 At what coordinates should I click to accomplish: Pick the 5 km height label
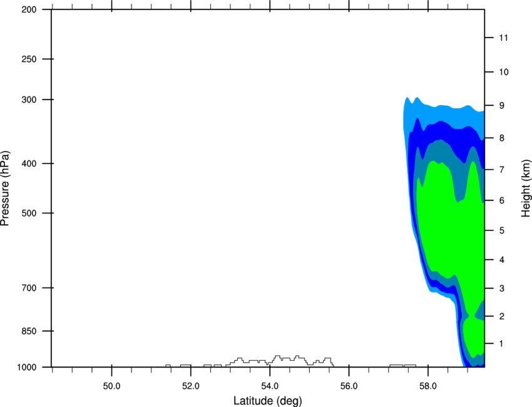coord(502,231)
